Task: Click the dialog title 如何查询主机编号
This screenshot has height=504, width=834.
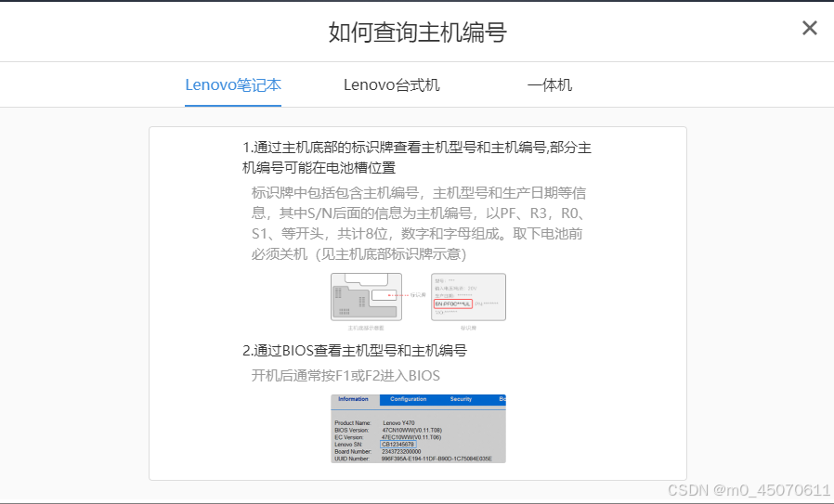Action: pyautogui.click(x=418, y=32)
